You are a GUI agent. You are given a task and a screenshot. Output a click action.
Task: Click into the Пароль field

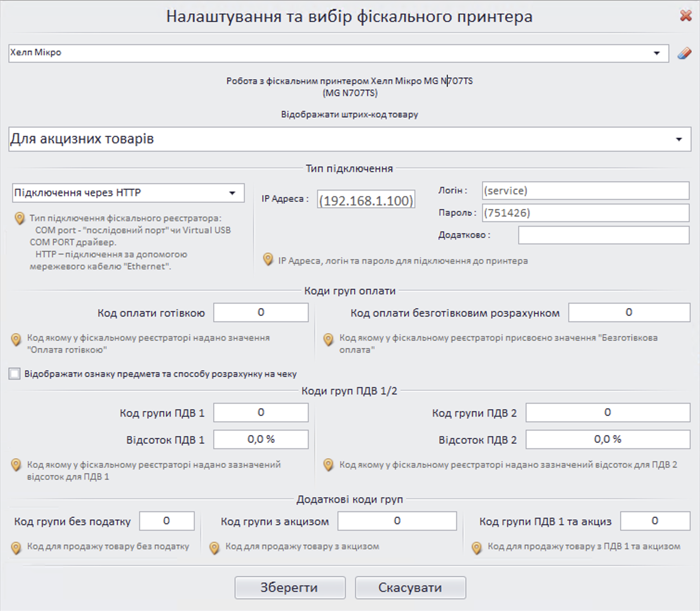pyautogui.click(x=584, y=213)
